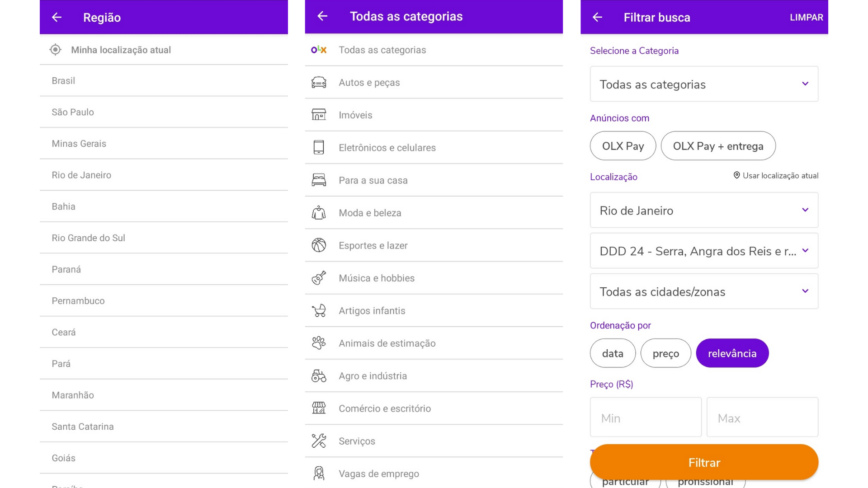Select the Serviços tools icon
Image resolution: width=868 pixels, height=488 pixels.
[x=319, y=441]
